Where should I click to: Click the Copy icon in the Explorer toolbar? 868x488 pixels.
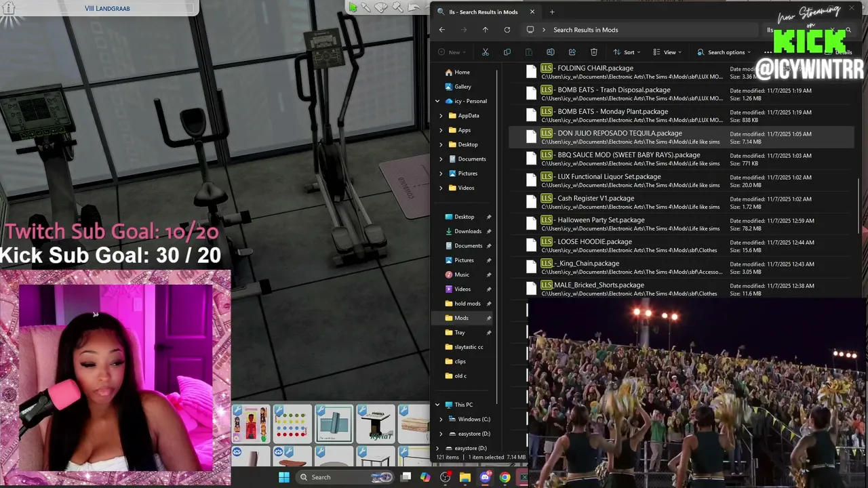(x=507, y=52)
